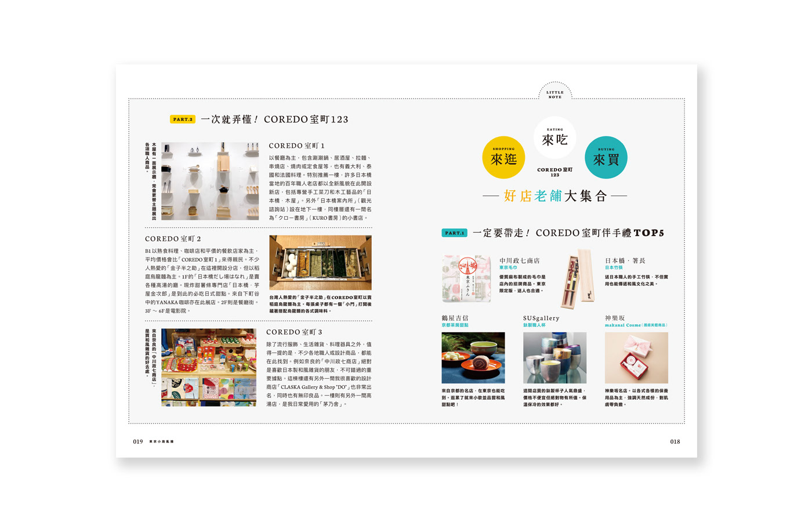Screen dimensions: 812x522
Task: Click the white 來吃 eating circle
Action: point(555,137)
